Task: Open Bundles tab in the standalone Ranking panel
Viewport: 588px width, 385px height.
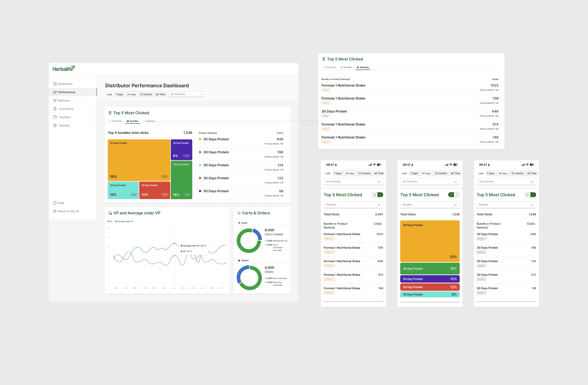Action: coord(346,67)
